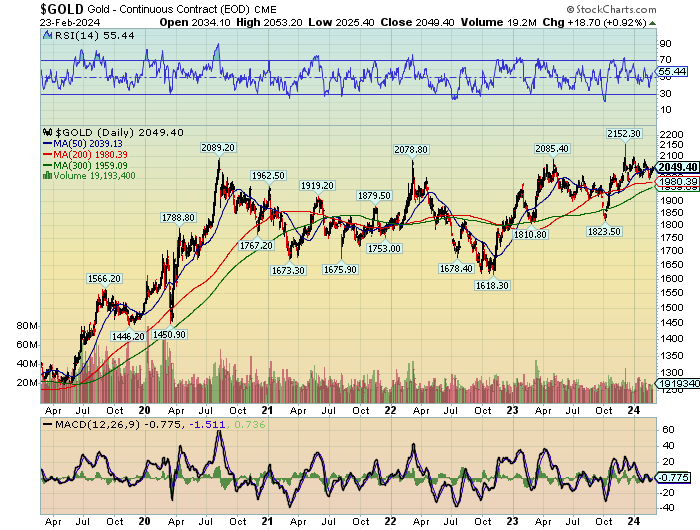Click the icon beside $GOLD (Daily) legend
The height and width of the screenshot is (530, 700).
46,132
